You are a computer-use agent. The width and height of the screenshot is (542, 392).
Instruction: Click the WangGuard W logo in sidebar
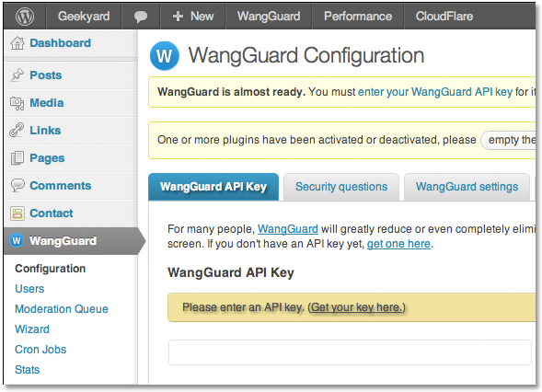coord(17,240)
